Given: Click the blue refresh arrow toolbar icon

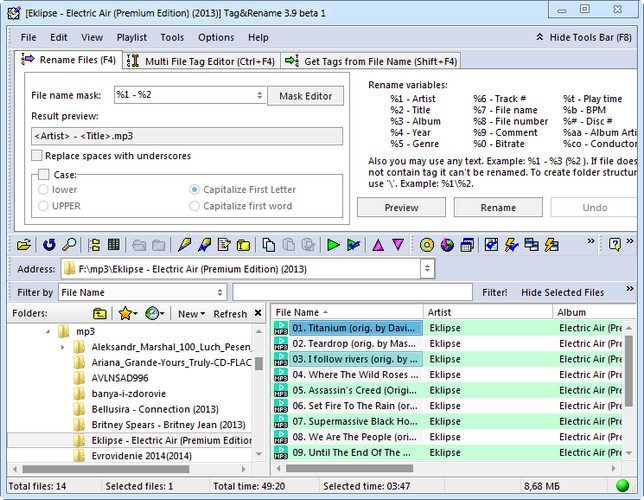Looking at the screenshot, I should click(49, 245).
